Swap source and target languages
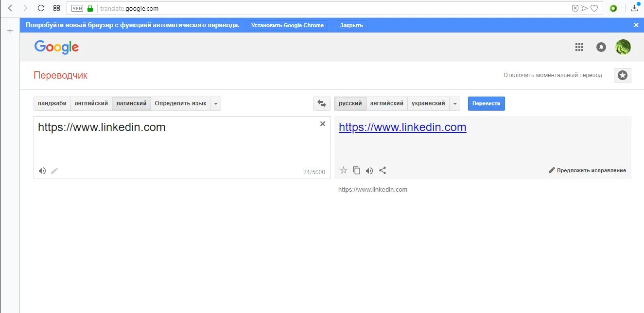Screen dimensions: 644x313 click(x=321, y=103)
